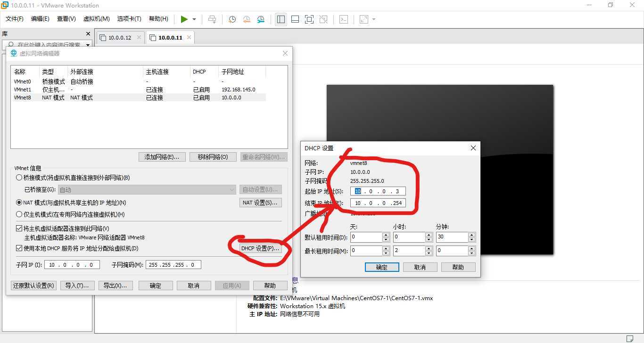Toggle the thumbnail bar view icon
Viewport: 644px width, 343px height.
tap(295, 19)
